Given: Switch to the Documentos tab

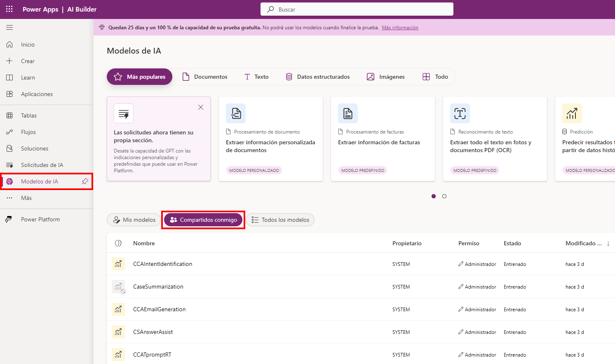Looking at the screenshot, I should [x=205, y=77].
